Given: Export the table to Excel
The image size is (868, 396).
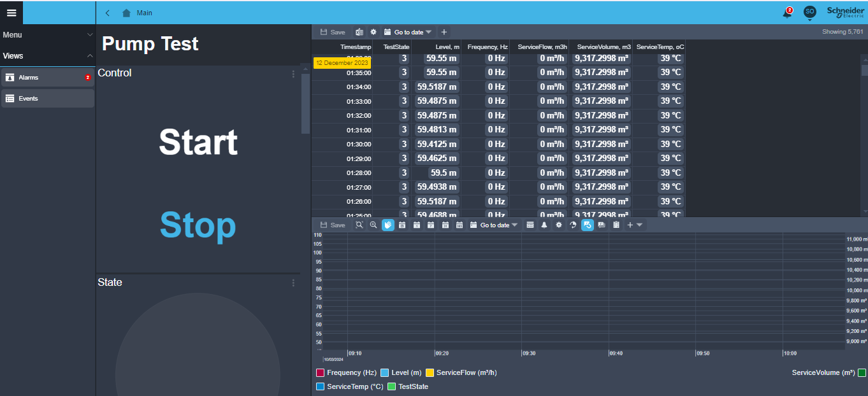Looking at the screenshot, I should pyautogui.click(x=359, y=32).
